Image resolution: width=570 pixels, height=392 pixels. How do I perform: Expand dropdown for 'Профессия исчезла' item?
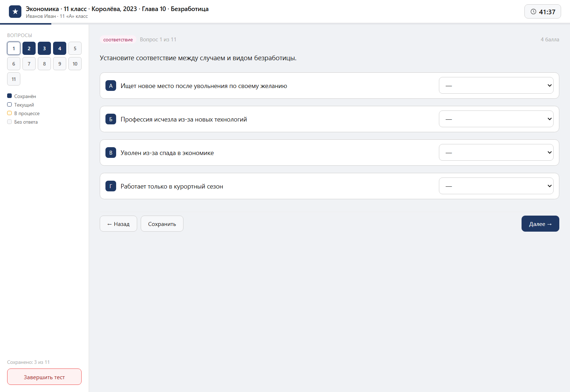(x=496, y=119)
